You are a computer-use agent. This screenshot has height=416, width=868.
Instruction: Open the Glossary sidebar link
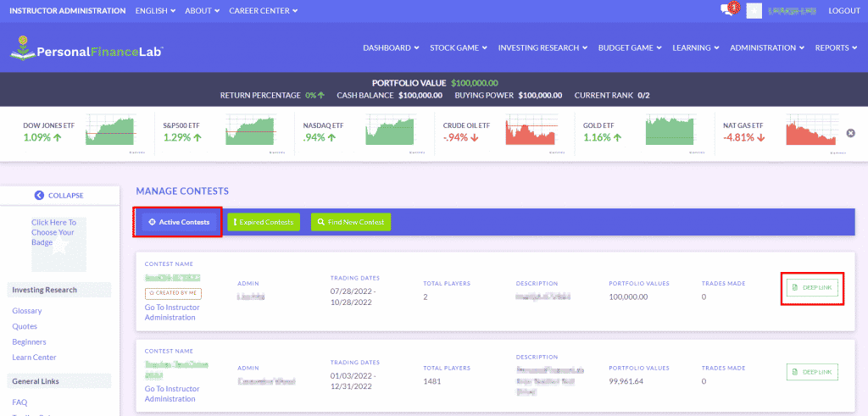(27, 311)
